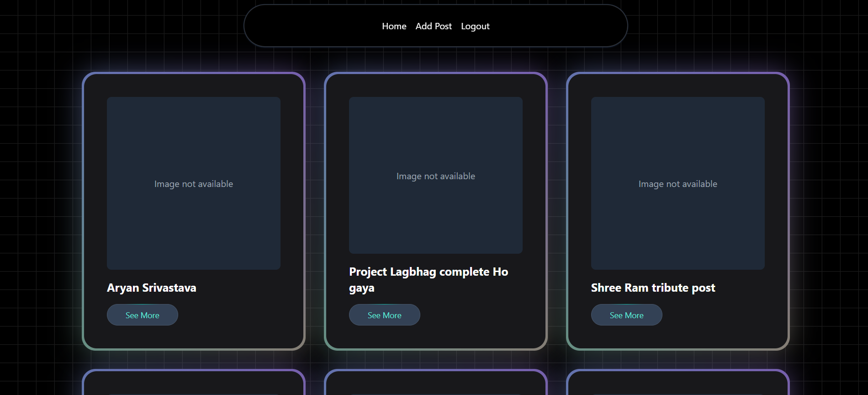868x395 pixels.
Task: Open the Shree Ram tribute image placeholder
Action: (x=677, y=183)
